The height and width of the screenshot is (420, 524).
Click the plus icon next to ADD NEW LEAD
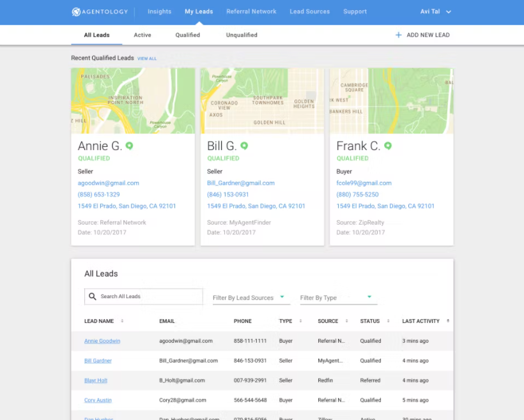pos(399,35)
